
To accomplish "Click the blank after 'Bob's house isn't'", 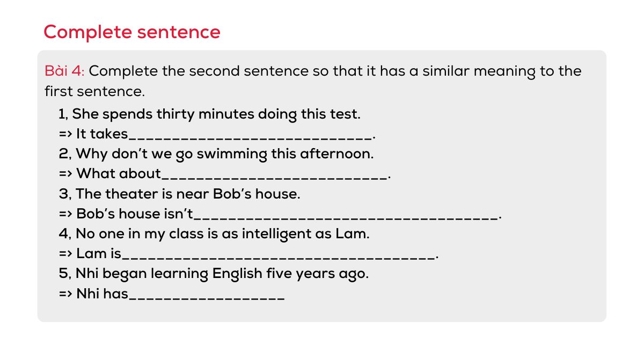I will point(346,214).
